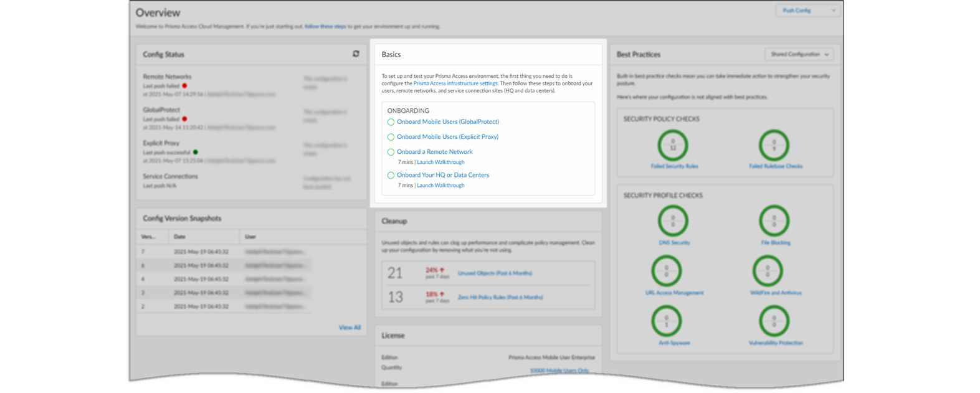Open Onboard Mobile Users (Explicit Proxy) link
This screenshot has width=980, height=393.
click(x=447, y=137)
